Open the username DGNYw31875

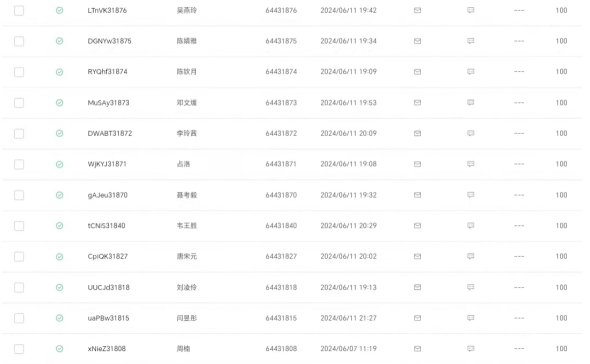click(x=109, y=41)
